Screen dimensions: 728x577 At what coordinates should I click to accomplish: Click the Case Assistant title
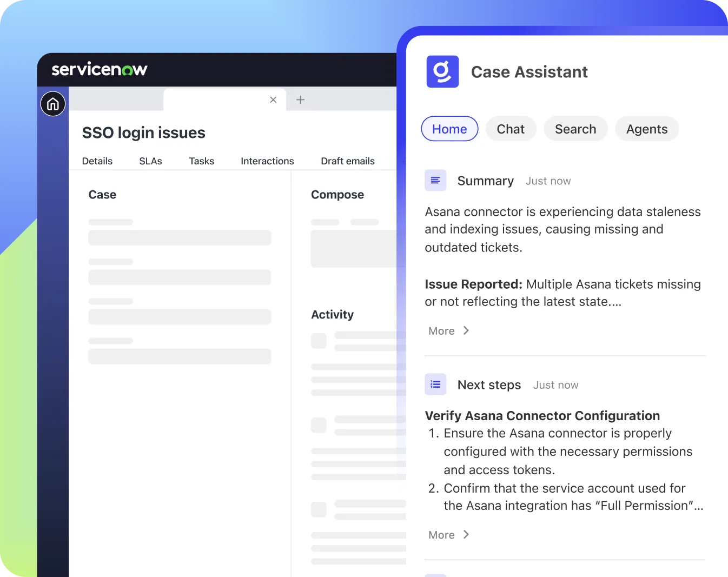tap(529, 72)
